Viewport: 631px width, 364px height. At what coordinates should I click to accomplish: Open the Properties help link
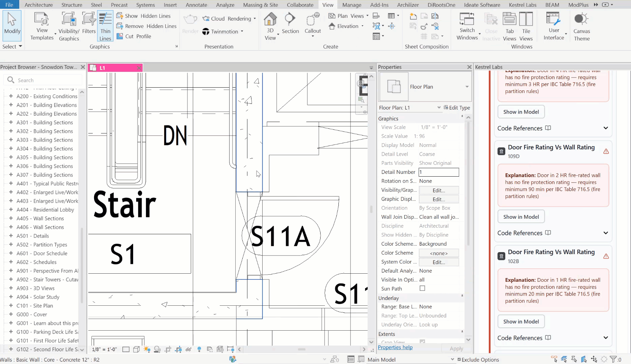click(395, 347)
